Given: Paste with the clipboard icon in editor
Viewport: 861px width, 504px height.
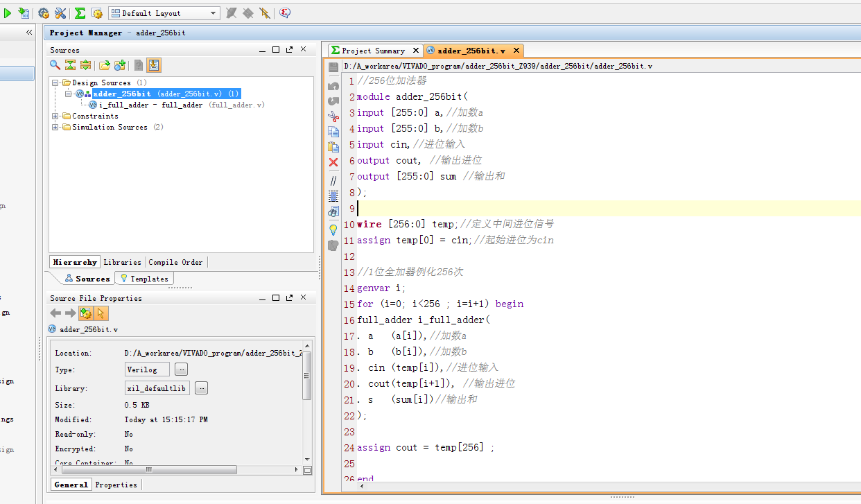Looking at the screenshot, I should click(333, 147).
